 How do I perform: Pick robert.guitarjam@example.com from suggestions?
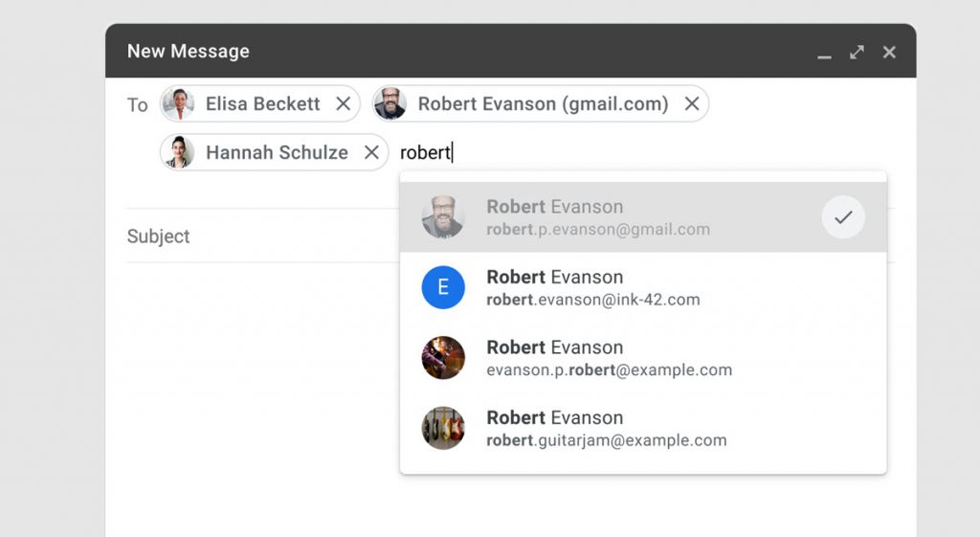[643, 428]
